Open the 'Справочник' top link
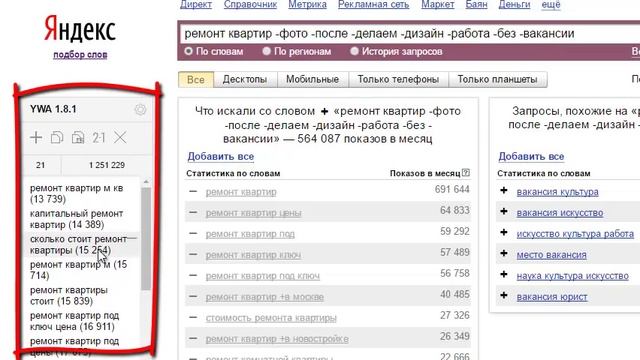This screenshot has width=640, height=360. (x=250, y=4)
